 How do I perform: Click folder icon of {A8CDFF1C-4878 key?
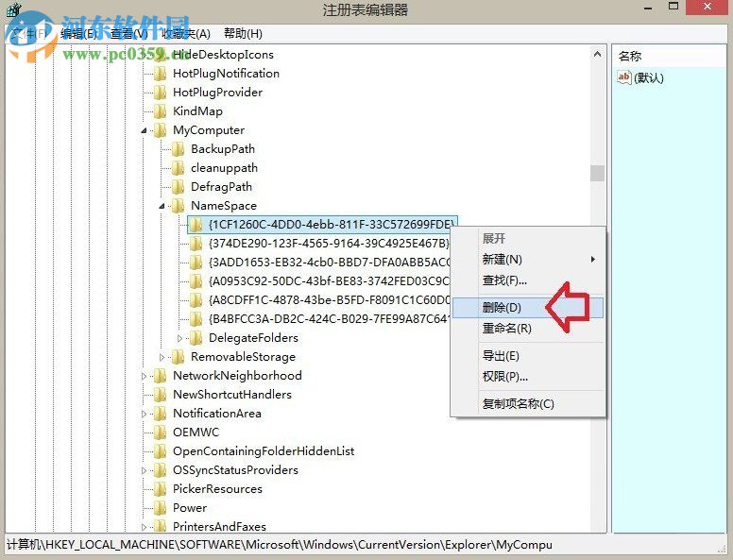pyautogui.click(x=196, y=300)
